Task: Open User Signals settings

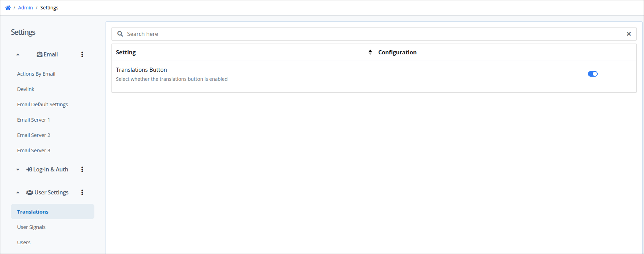Action: tap(31, 227)
